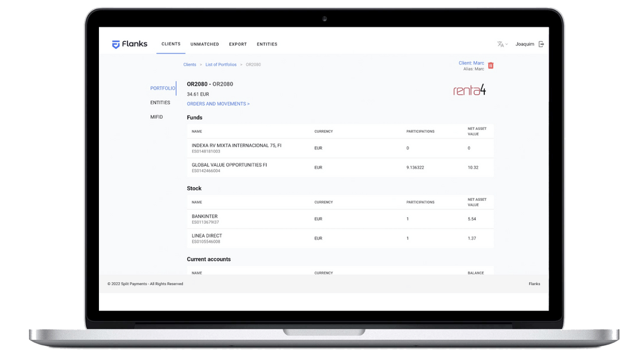644x350 pixels.
Task: Select the CLIENTS tab
Action: (x=171, y=44)
